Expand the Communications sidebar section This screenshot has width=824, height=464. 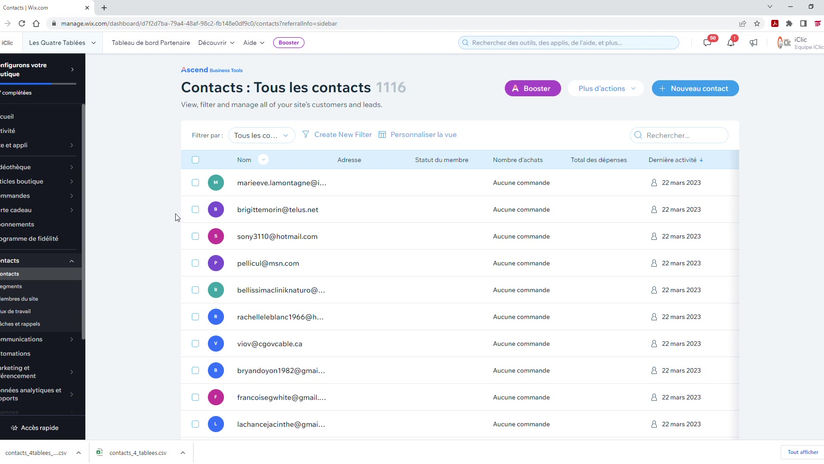71,339
